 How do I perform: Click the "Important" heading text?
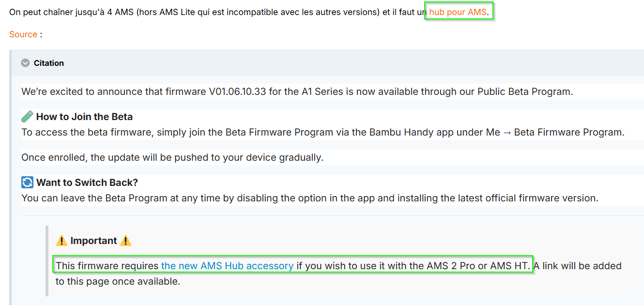point(93,241)
